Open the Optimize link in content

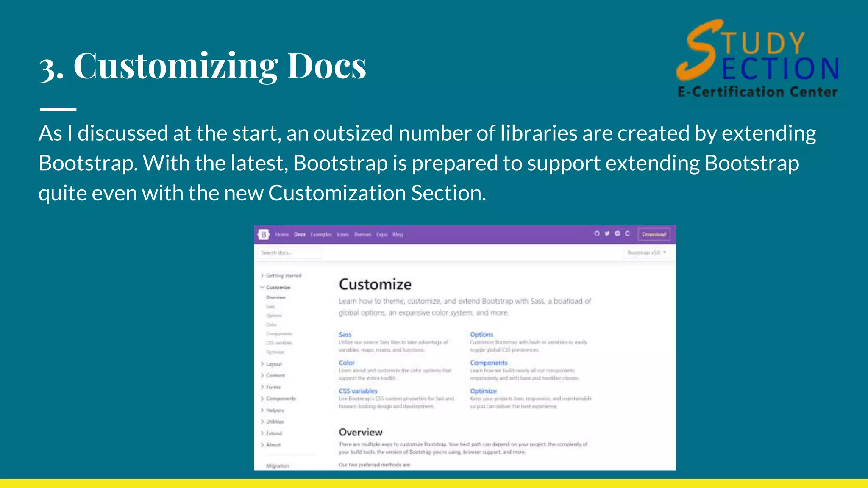483,391
